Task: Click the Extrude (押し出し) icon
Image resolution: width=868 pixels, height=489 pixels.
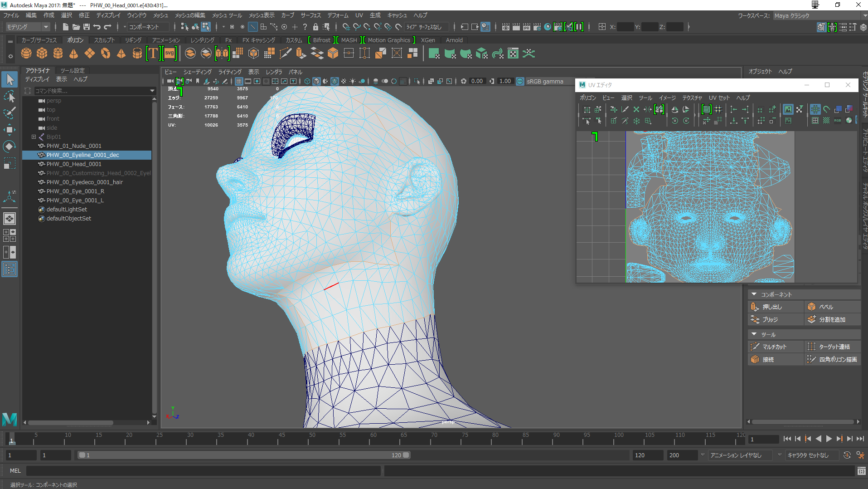Action: point(755,307)
